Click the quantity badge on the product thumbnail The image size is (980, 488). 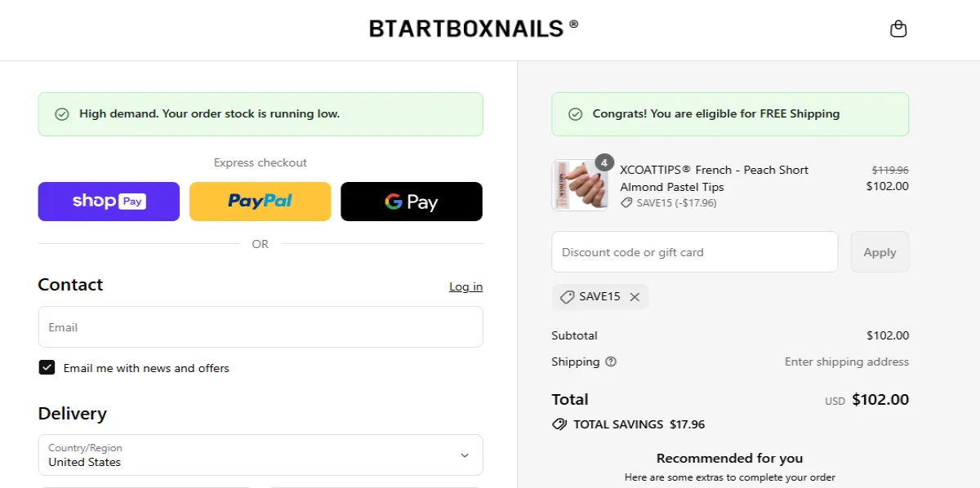[603, 162]
